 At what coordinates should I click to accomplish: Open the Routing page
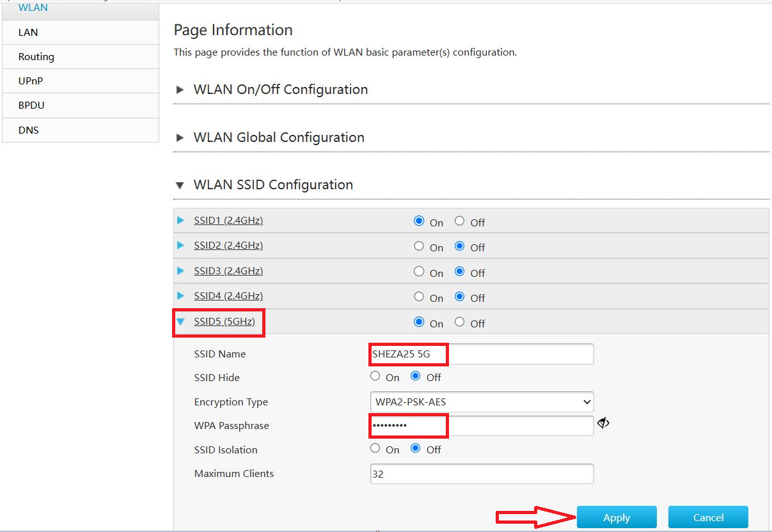point(35,56)
